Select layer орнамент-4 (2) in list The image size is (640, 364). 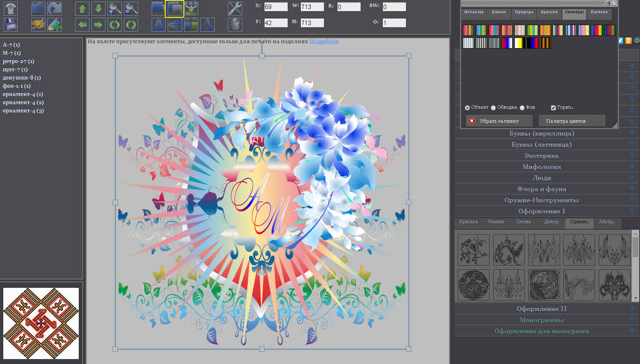[23, 103]
